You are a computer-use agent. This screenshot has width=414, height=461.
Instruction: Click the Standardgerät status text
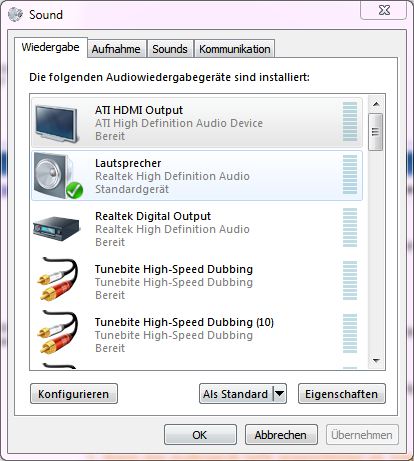click(132, 189)
